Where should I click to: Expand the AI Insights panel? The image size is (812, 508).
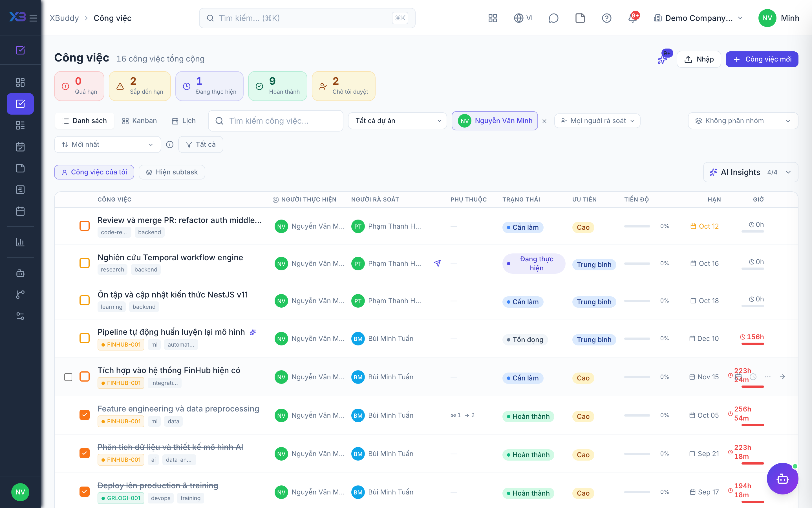(750, 172)
